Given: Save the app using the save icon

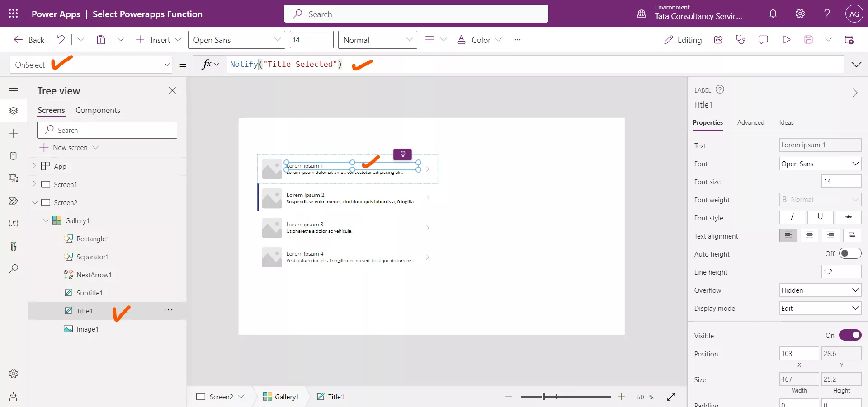Looking at the screenshot, I should (x=809, y=39).
